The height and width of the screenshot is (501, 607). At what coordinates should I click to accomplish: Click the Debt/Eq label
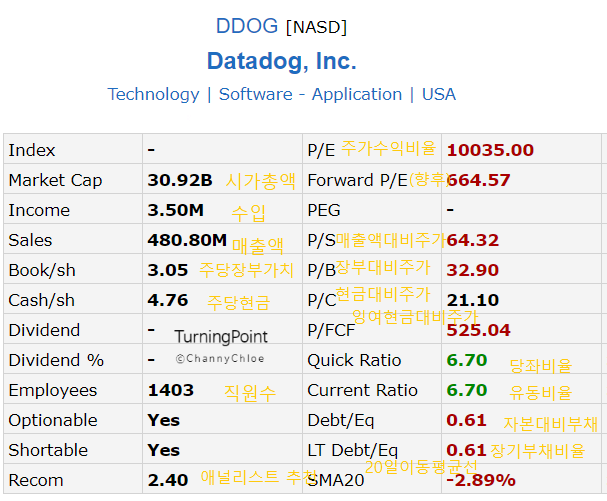(x=341, y=420)
